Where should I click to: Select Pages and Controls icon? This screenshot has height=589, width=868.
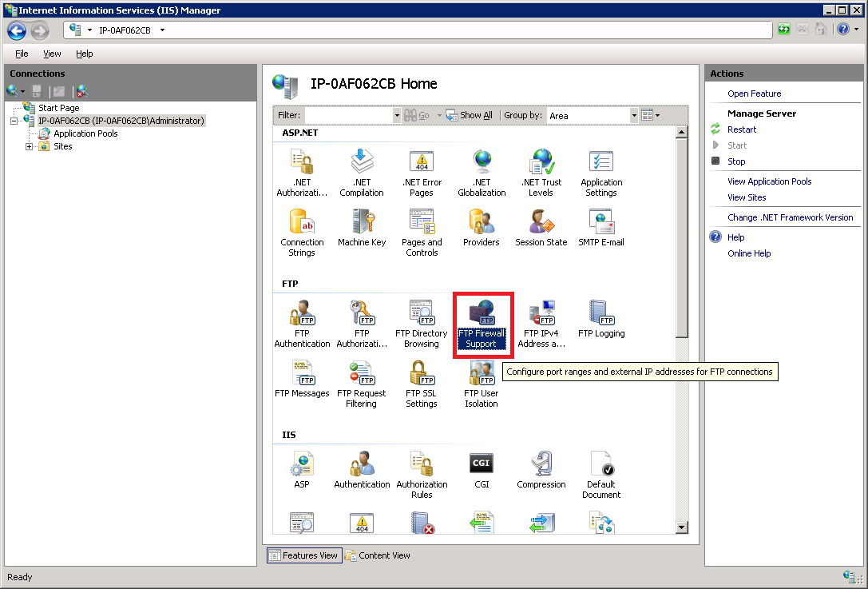coord(422,233)
